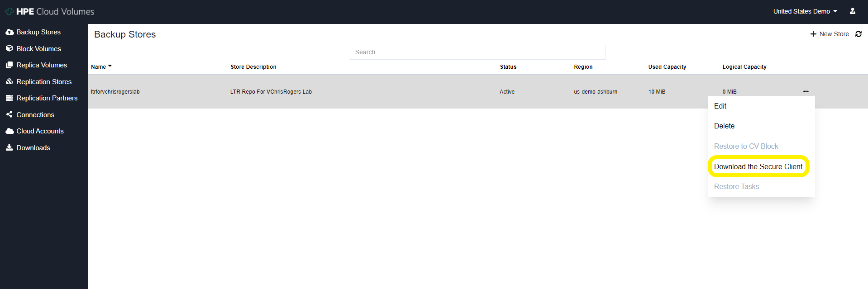The image size is (868, 289).
Task: Sort by Name column arrow
Action: click(x=110, y=66)
